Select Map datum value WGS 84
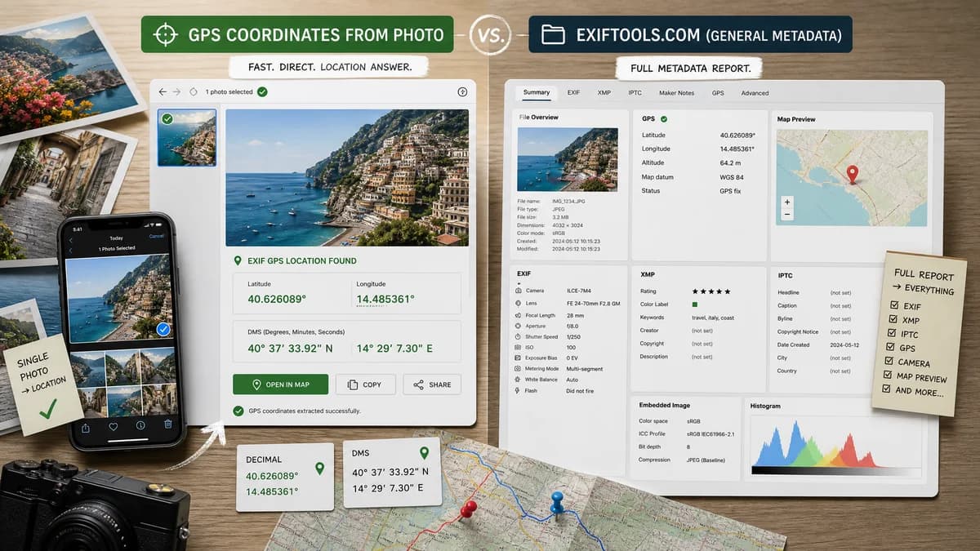The image size is (980, 551). (x=732, y=177)
